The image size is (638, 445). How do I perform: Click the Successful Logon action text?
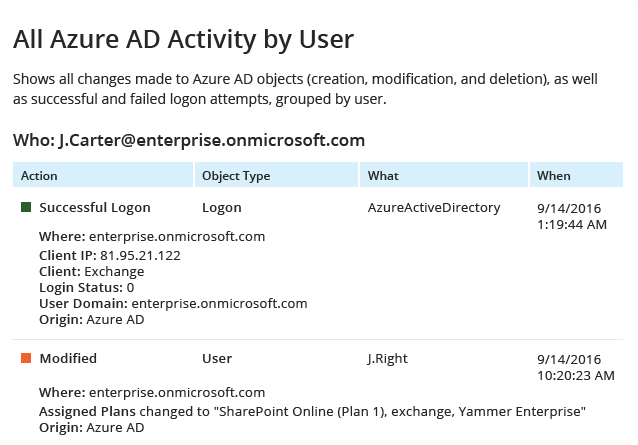click(x=95, y=208)
